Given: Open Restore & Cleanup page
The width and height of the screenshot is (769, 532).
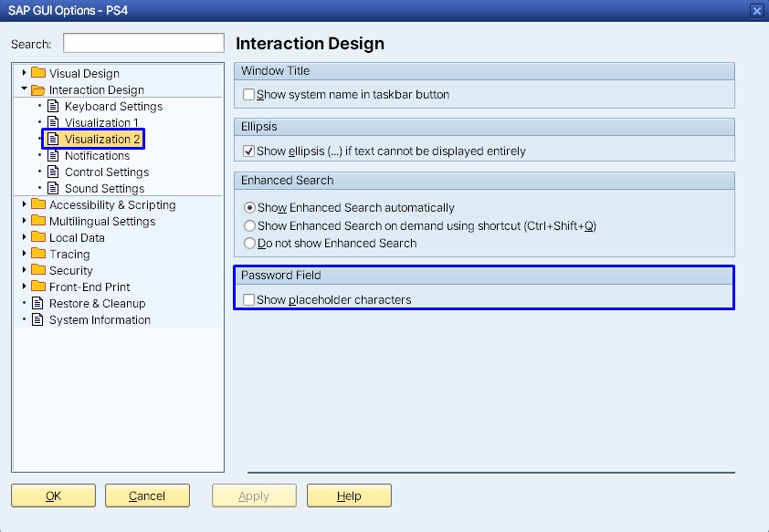Looking at the screenshot, I should (x=97, y=303).
